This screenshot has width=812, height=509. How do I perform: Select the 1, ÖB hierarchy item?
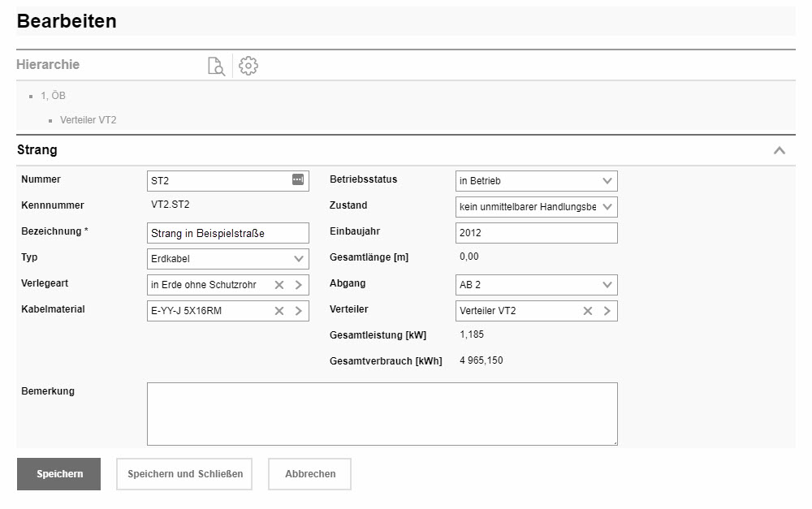tap(53, 96)
